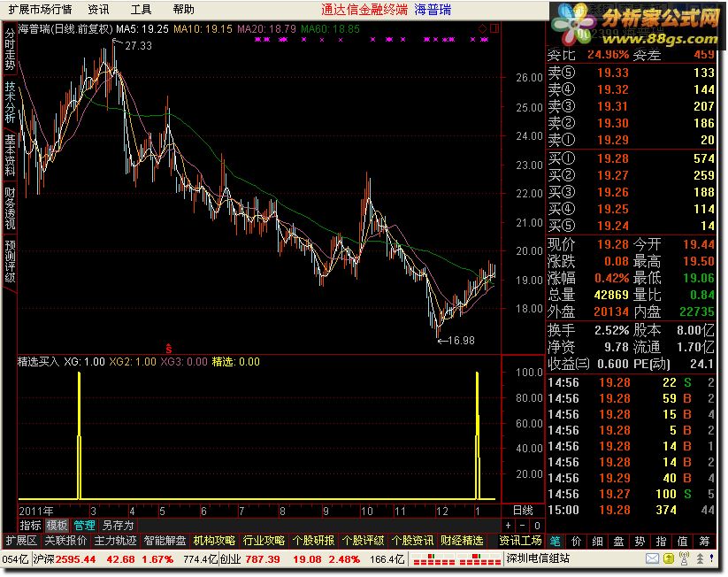Click the 14:56 trade with volume 100 S

pos(631,495)
